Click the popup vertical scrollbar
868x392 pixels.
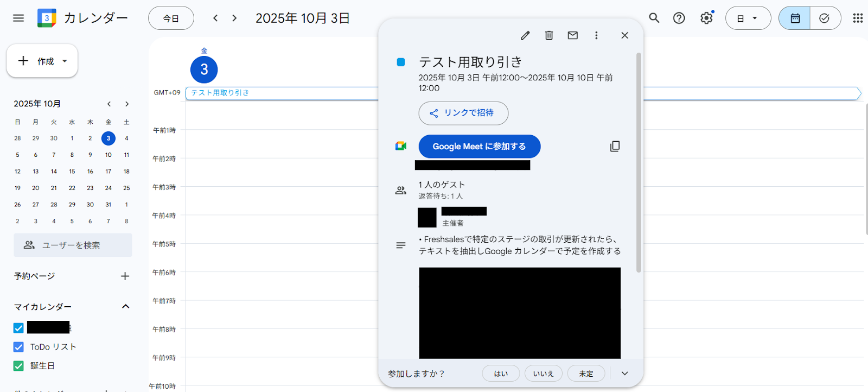(639, 162)
